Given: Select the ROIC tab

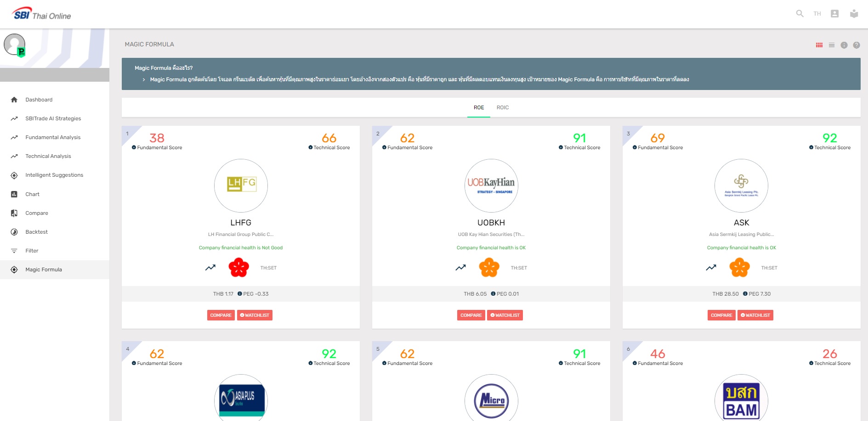Looking at the screenshot, I should (x=503, y=107).
